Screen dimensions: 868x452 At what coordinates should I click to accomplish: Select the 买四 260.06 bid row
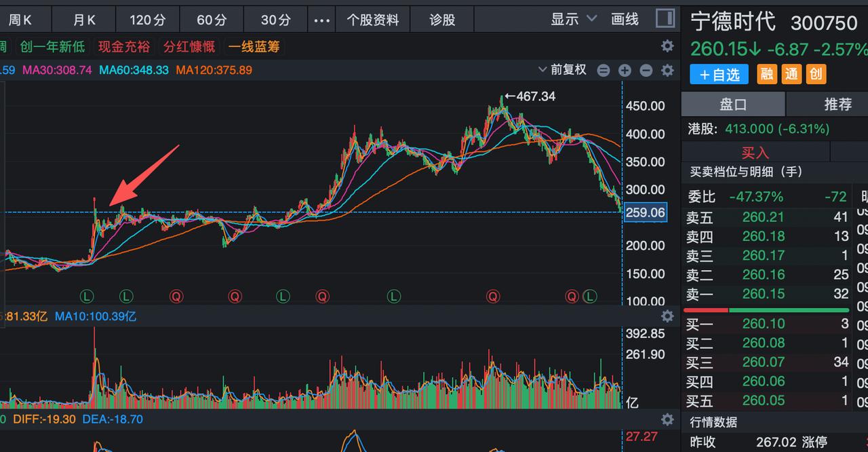766,382
